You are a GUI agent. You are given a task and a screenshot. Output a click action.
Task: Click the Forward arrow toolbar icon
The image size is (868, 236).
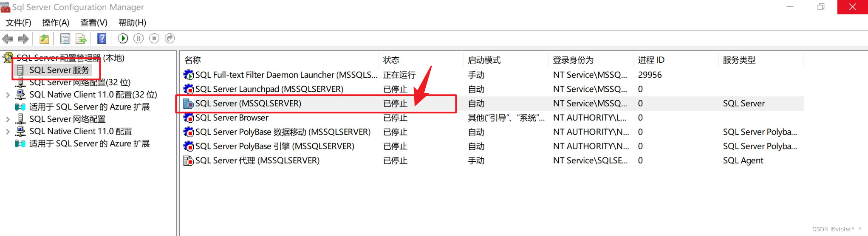point(23,39)
